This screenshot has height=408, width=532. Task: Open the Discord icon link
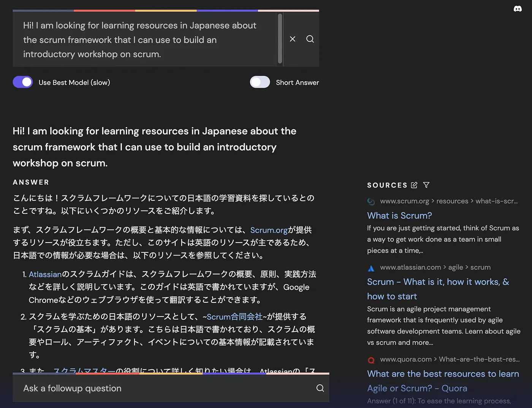(x=518, y=9)
